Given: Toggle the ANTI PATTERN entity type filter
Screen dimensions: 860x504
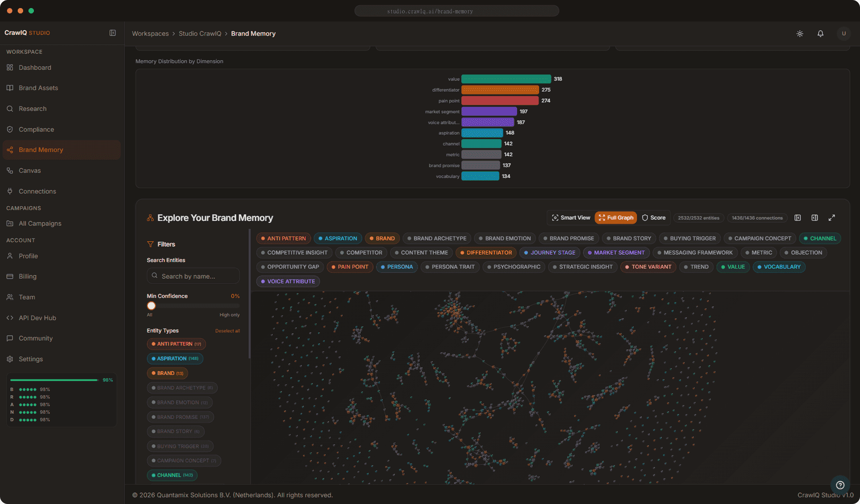Looking at the screenshot, I should coord(176,344).
